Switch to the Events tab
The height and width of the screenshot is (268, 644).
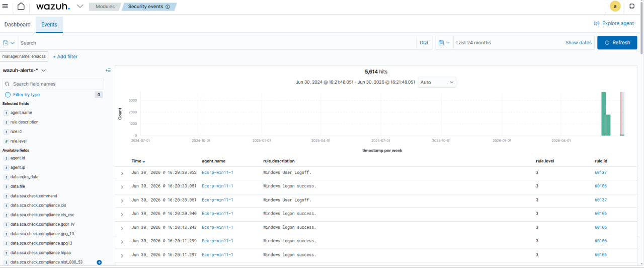point(49,24)
